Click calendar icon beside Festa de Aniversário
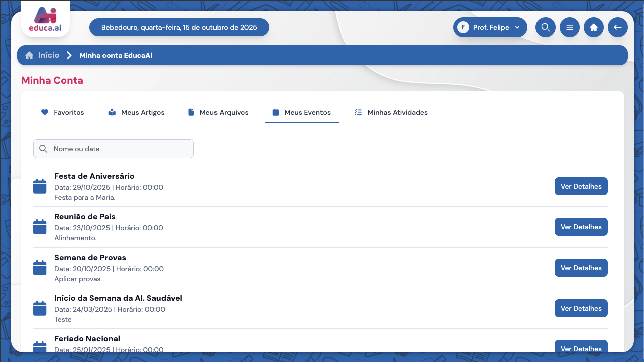 pyautogui.click(x=40, y=186)
